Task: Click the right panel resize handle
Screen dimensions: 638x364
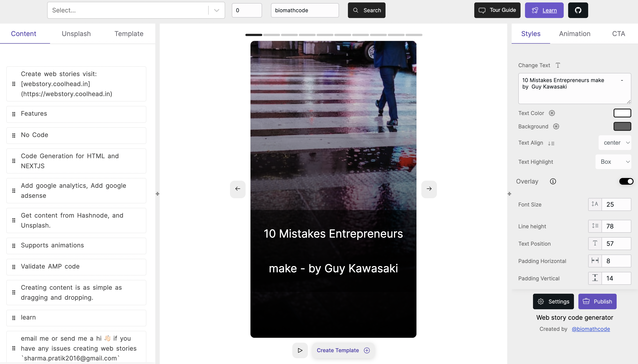Action: (x=509, y=194)
